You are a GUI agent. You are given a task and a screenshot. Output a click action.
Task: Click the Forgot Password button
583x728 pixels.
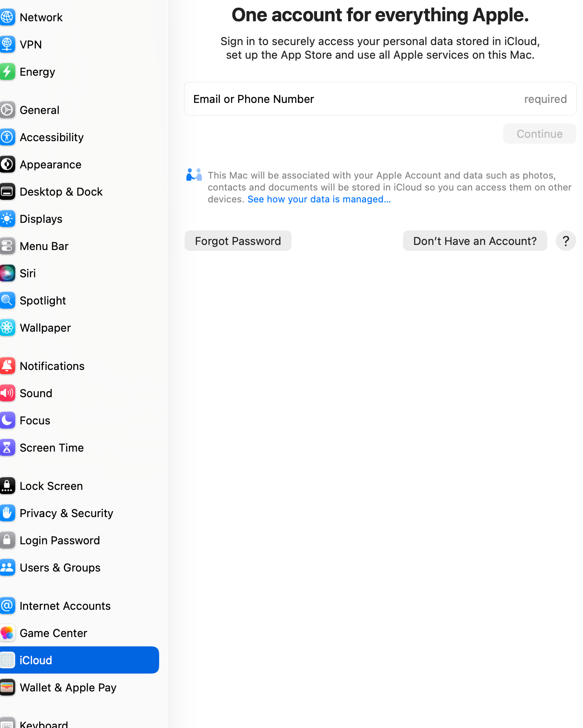coord(238,241)
